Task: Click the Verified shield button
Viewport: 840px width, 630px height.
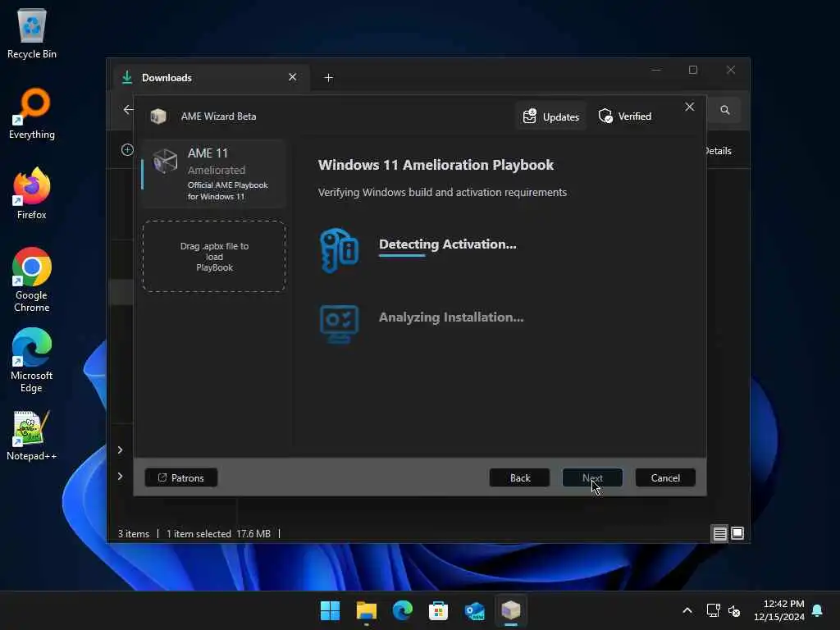Action: point(625,116)
